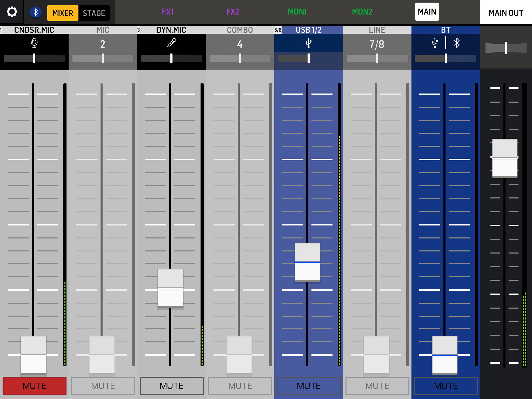Select the condenser mic icon on channel 1
This screenshot has height=399, width=532.
34,43
